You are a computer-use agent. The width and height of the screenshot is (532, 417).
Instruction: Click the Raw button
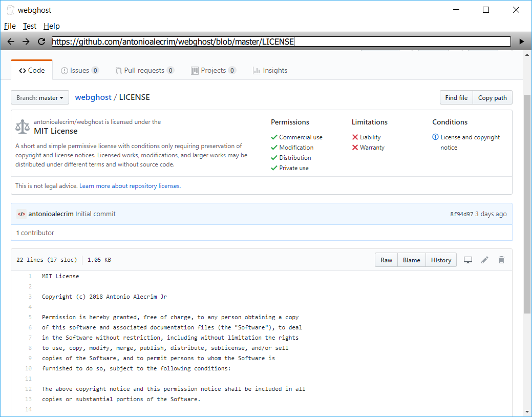[x=386, y=260]
